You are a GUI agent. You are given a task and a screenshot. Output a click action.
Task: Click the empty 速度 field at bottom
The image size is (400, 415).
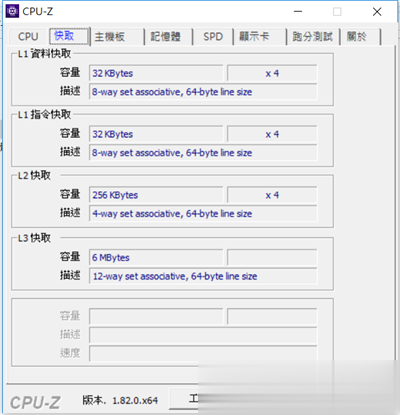pos(203,353)
